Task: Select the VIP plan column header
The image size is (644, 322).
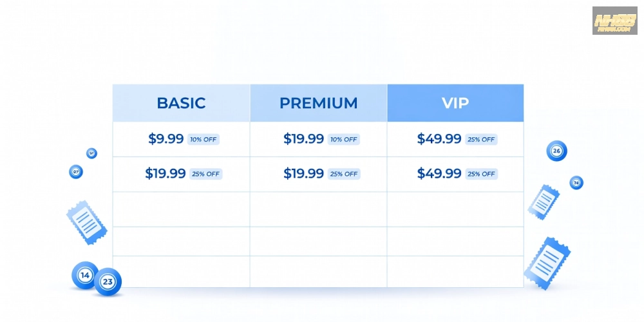Action: (x=455, y=103)
